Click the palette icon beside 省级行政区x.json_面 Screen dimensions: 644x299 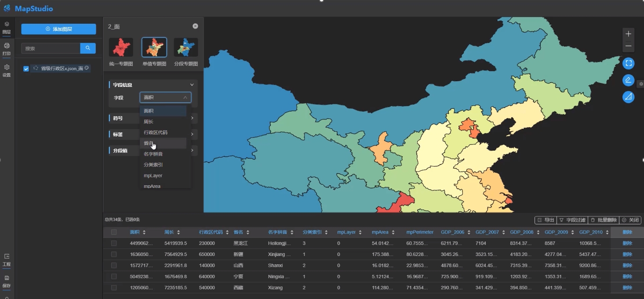pyautogui.click(x=87, y=68)
